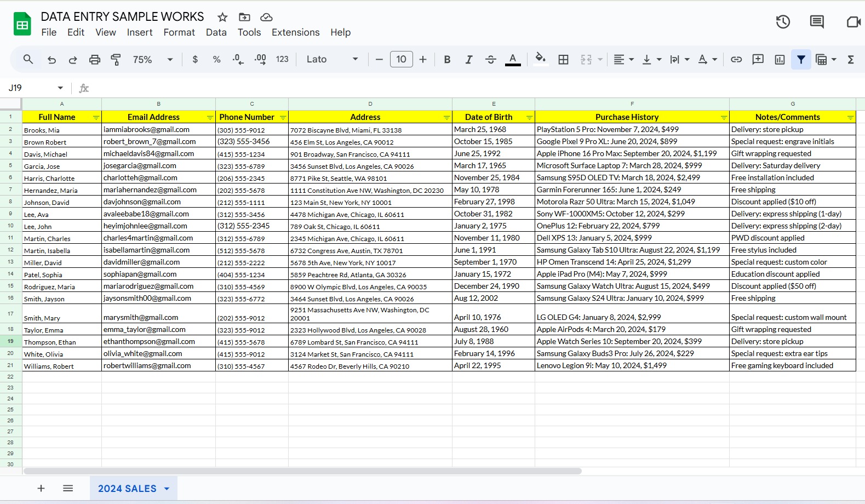Viewport: 865px width, 504px height.
Task: Open the fill color picker
Action: click(x=541, y=59)
